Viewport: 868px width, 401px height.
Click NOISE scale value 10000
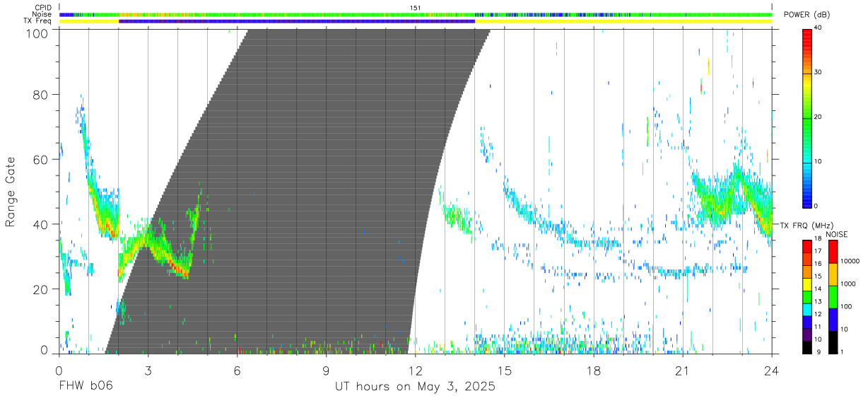pos(851,261)
